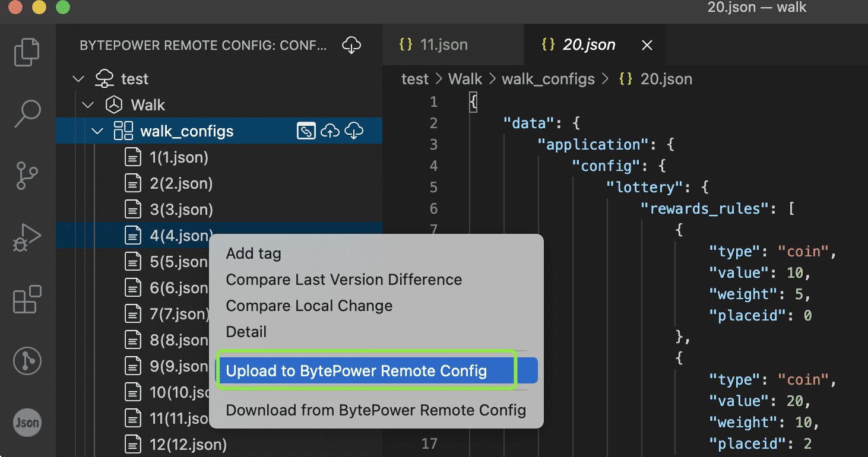Click JSON braces icon on 11.json tab
This screenshot has height=457, width=868.
click(406, 45)
